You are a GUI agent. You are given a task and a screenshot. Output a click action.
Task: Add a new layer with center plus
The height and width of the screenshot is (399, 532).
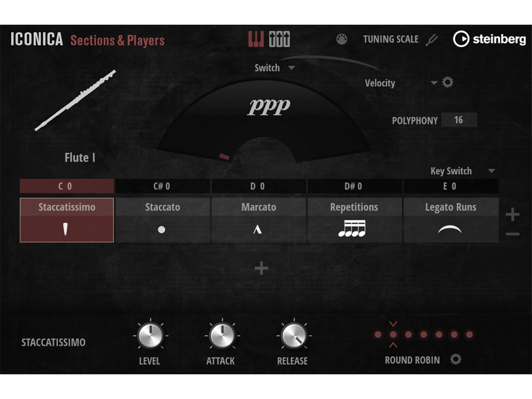[x=261, y=269]
